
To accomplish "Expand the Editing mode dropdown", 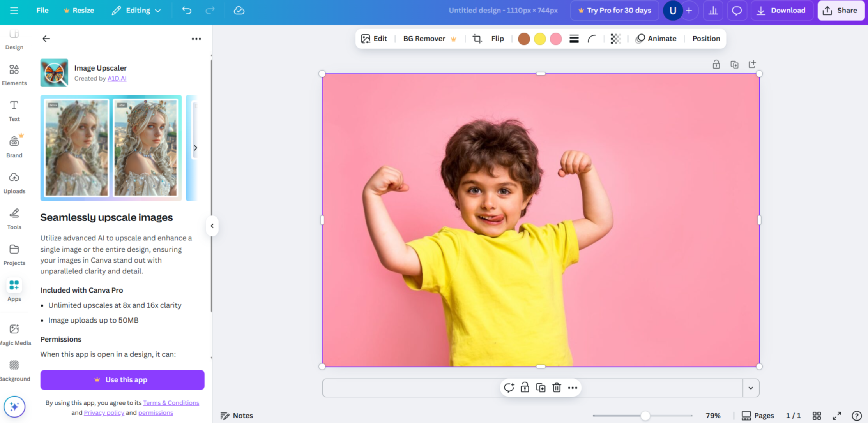I will point(136,11).
